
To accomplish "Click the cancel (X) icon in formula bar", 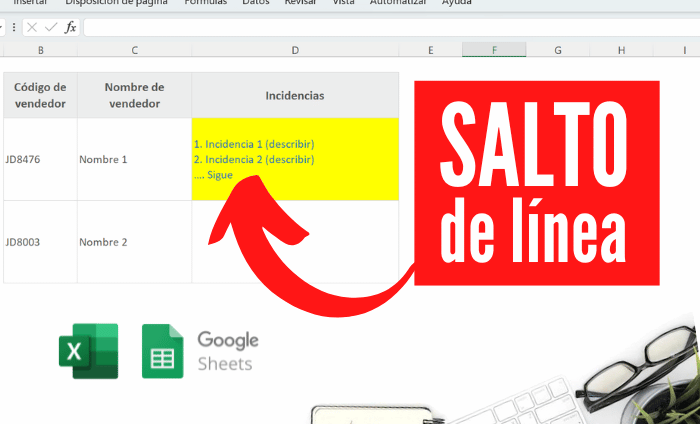I will (x=33, y=27).
